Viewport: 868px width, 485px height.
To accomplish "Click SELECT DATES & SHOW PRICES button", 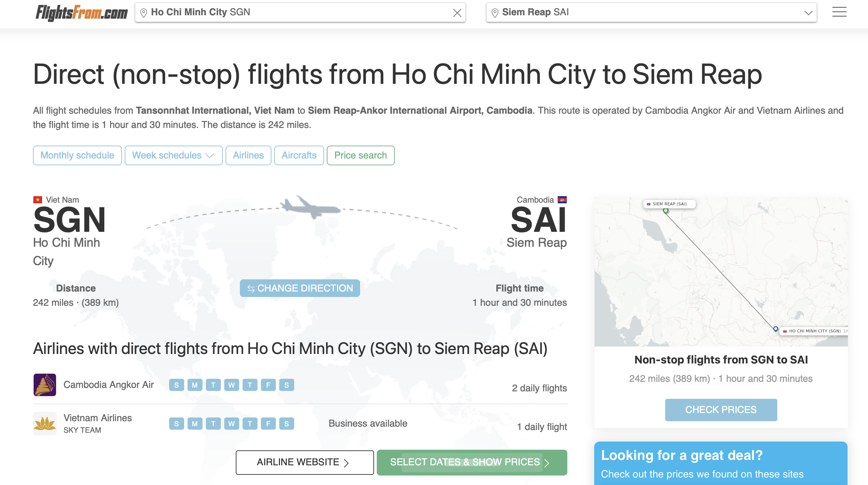I will pos(472,462).
